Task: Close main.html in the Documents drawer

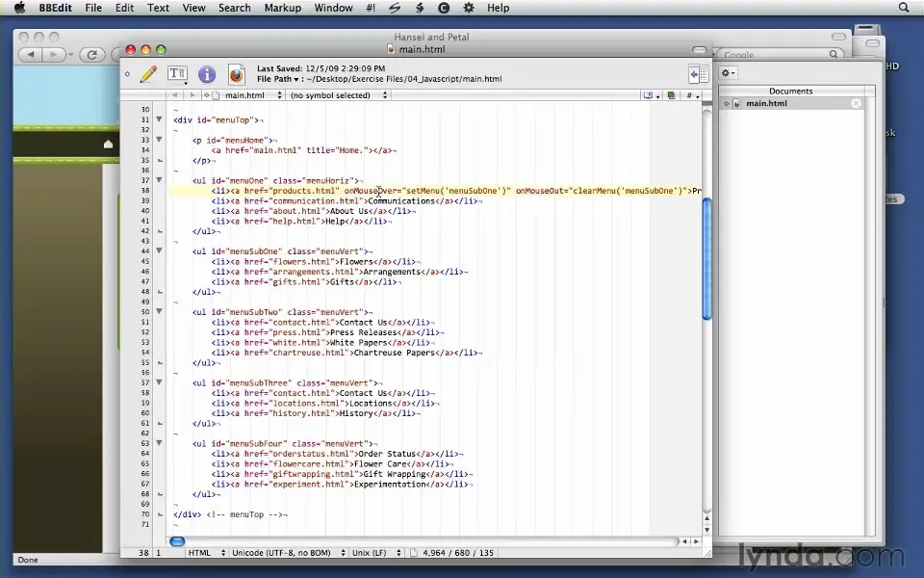Action: 857,103
